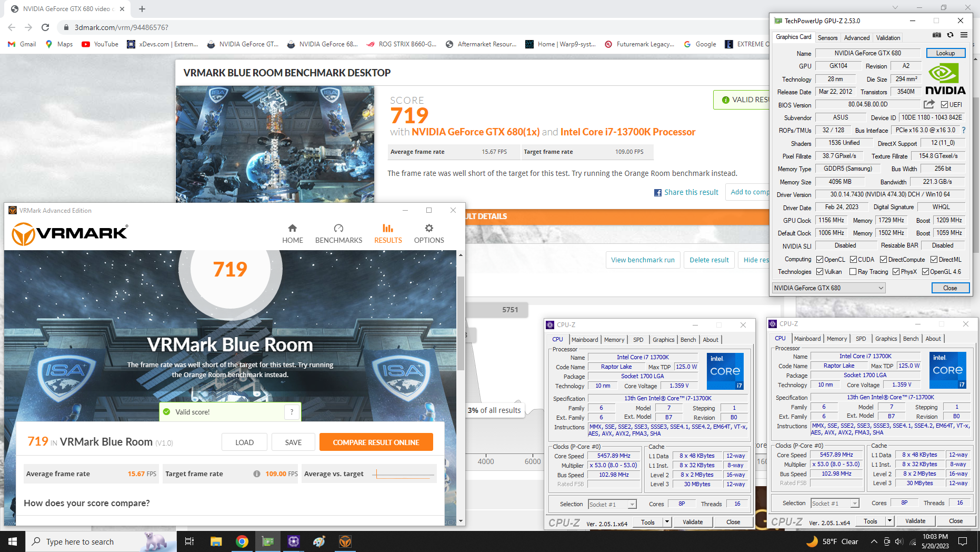980x552 pixels.
Task: Open the Gmail bookmark
Action: pos(22,44)
